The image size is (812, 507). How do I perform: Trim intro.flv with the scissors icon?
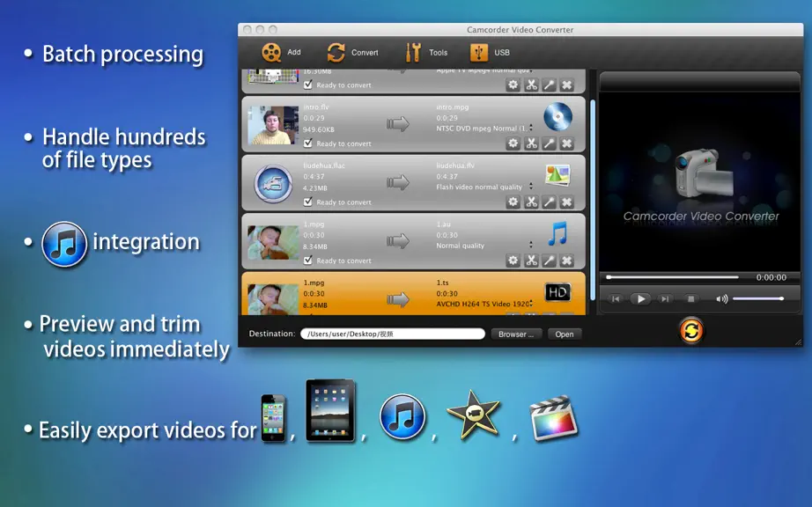click(531, 143)
